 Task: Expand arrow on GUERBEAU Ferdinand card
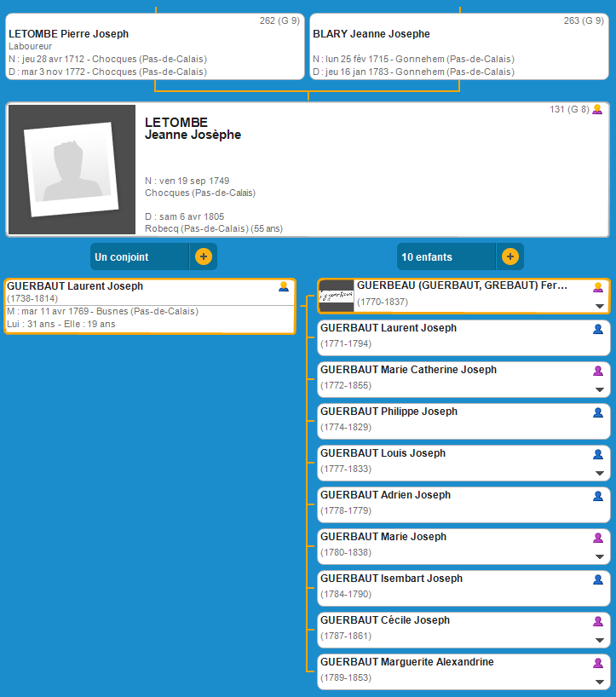pyautogui.click(x=599, y=306)
